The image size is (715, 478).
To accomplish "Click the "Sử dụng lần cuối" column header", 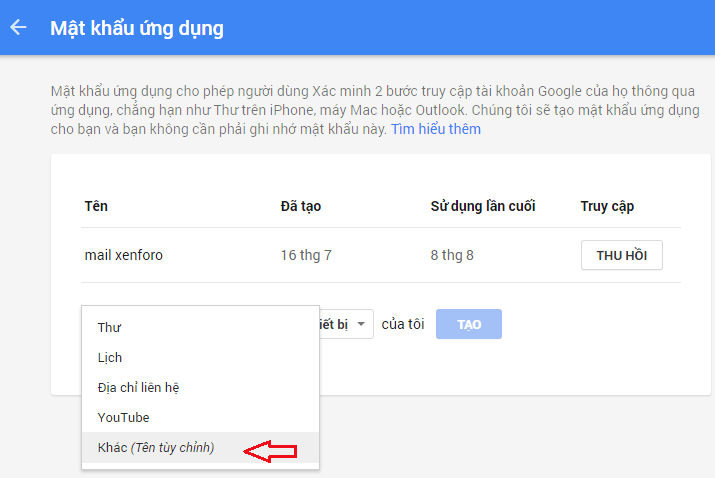I will click(x=483, y=206).
